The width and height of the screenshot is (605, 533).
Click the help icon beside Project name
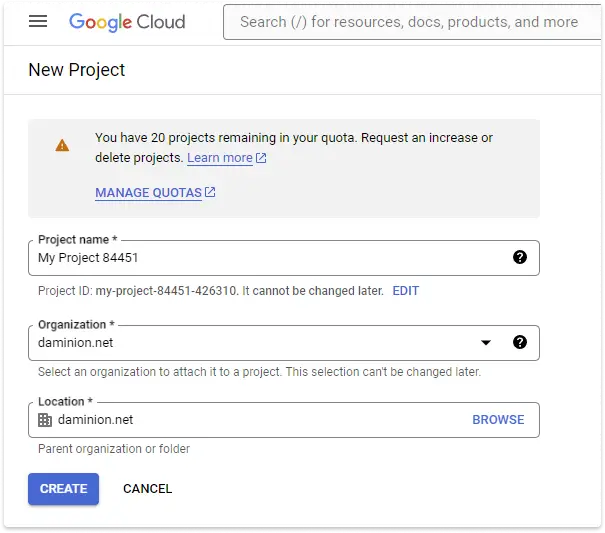520,257
